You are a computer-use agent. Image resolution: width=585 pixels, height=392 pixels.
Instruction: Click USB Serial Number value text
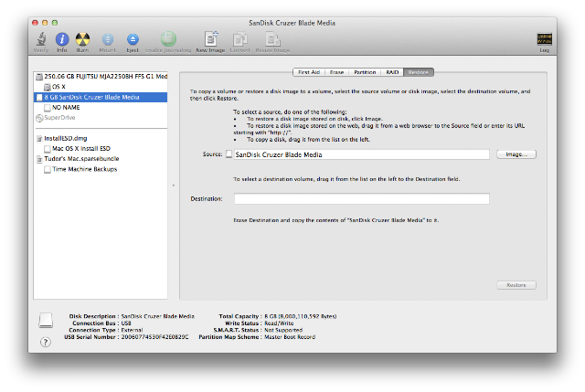[x=154, y=337]
